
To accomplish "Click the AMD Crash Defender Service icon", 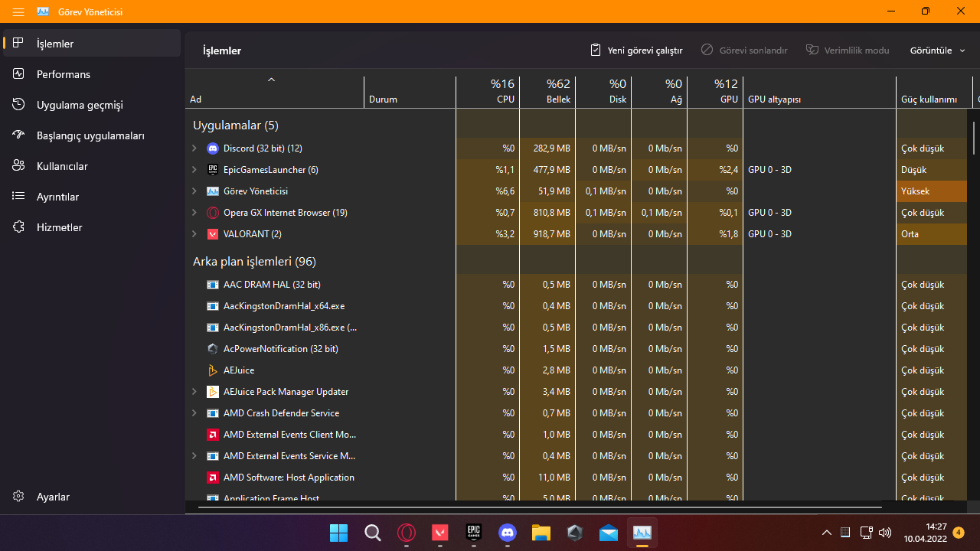I will [x=213, y=413].
